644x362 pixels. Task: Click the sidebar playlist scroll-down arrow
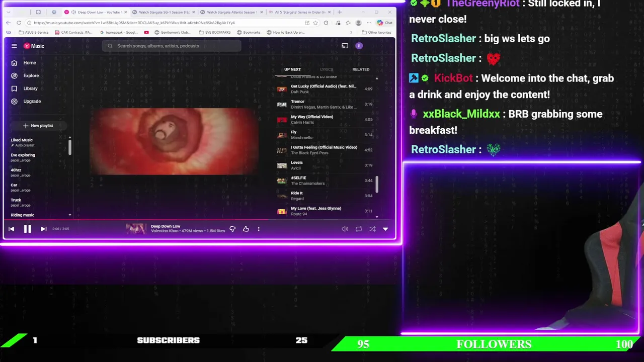(70, 215)
